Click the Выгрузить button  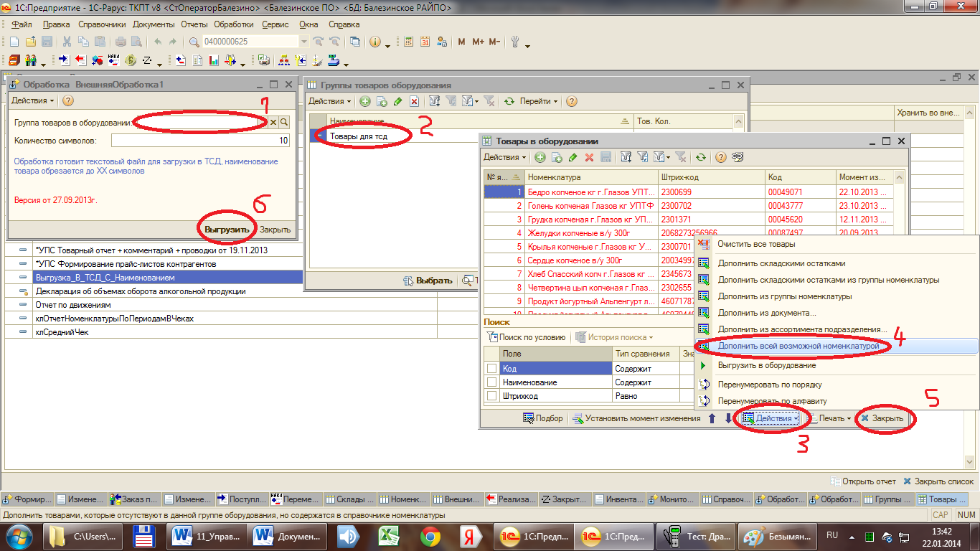tap(227, 230)
